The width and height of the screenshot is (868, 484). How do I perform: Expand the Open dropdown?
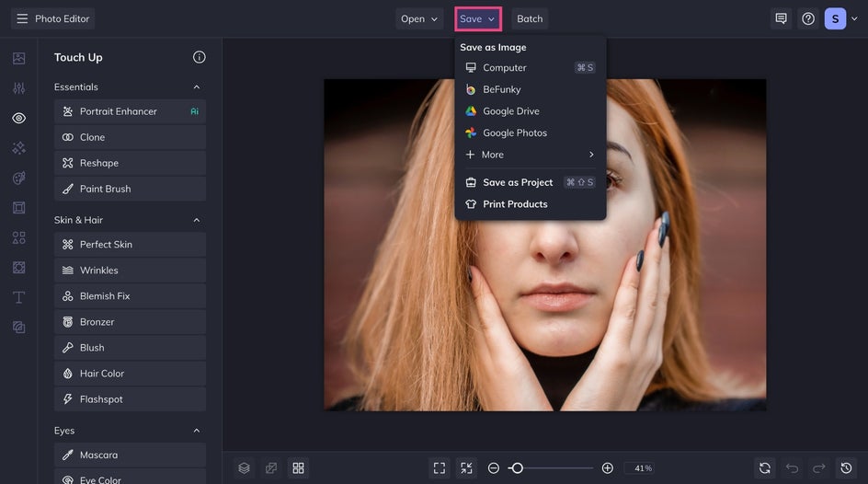419,18
